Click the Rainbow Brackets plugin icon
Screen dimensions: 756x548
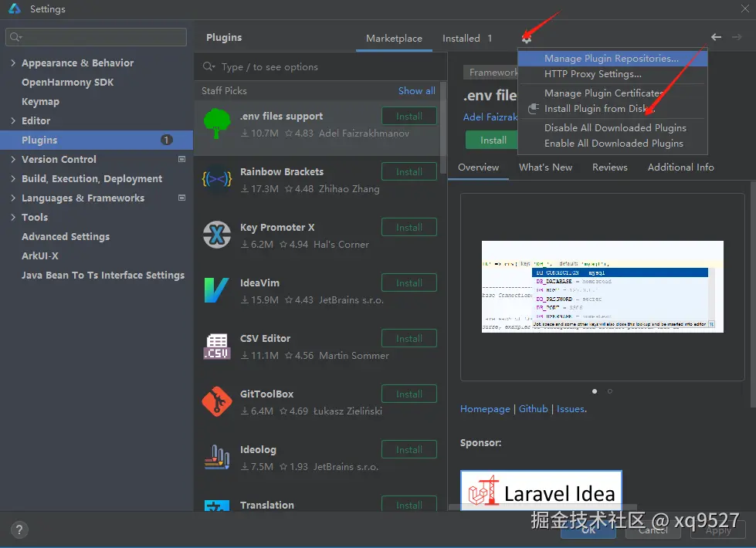pos(216,179)
